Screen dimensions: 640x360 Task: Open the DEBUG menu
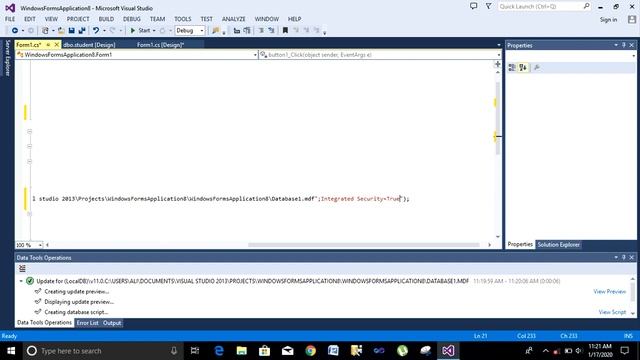pyautogui.click(x=131, y=19)
